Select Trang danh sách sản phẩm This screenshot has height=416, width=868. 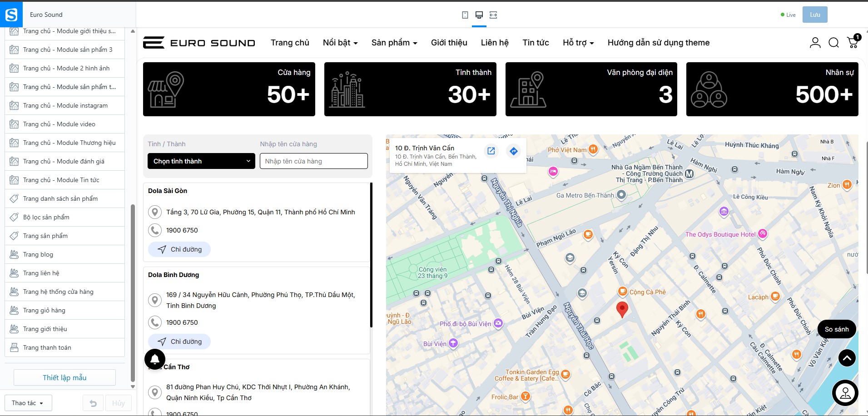coord(64,198)
